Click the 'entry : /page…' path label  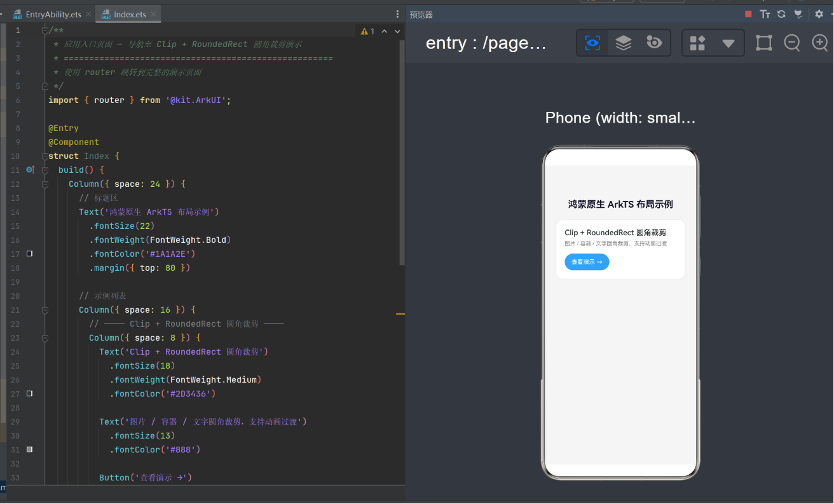pyautogui.click(x=486, y=43)
